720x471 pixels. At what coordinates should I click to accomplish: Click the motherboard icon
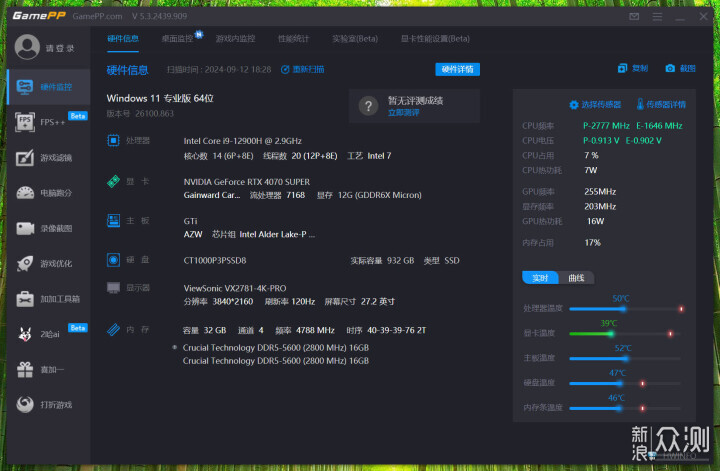coord(113,220)
